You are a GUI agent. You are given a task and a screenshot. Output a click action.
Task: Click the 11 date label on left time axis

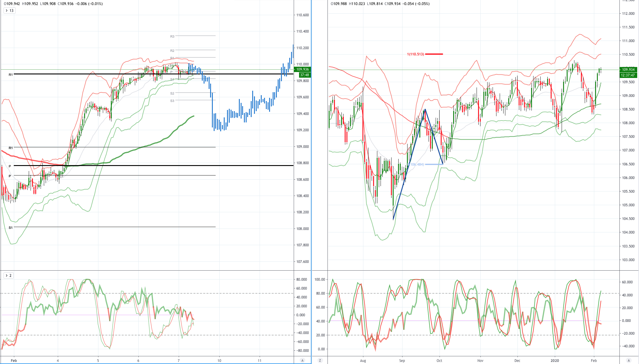tap(260, 360)
